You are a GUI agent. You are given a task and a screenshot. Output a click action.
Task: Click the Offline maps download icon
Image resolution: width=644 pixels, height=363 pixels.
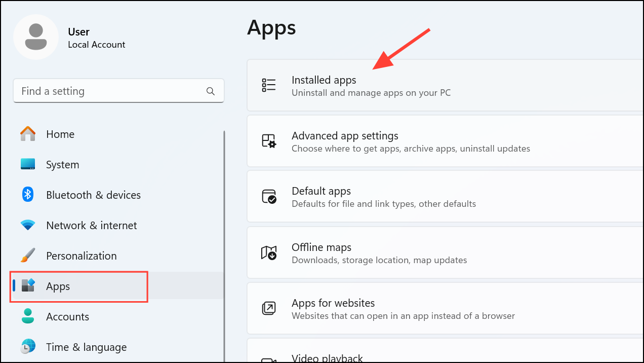click(x=269, y=252)
